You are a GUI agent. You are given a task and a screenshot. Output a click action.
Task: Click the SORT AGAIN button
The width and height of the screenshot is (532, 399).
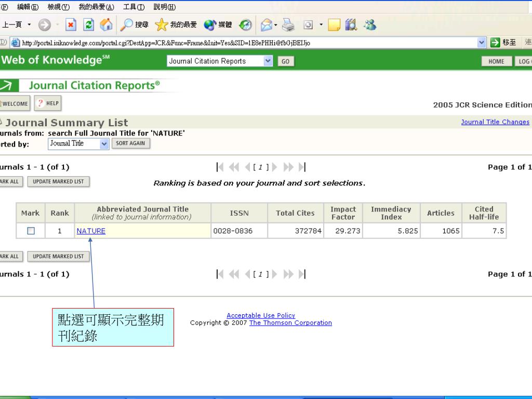(130, 143)
